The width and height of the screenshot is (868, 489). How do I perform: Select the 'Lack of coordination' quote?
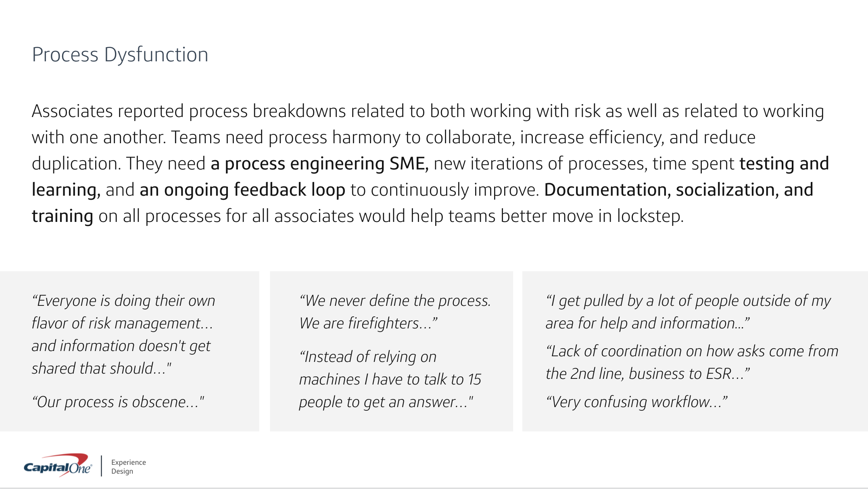pyautogui.click(x=692, y=362)
